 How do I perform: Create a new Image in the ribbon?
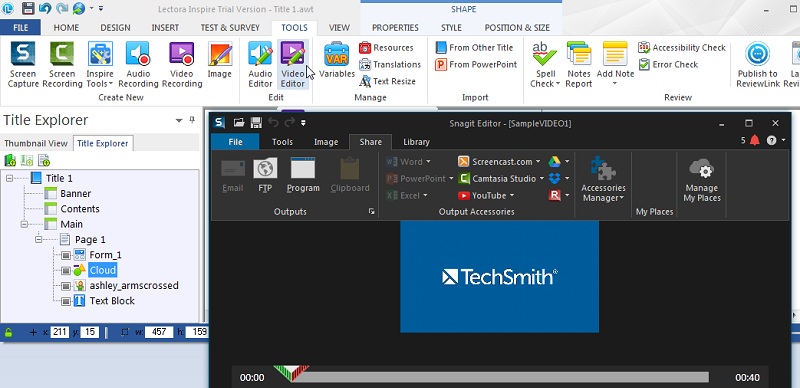click(220, 60)
